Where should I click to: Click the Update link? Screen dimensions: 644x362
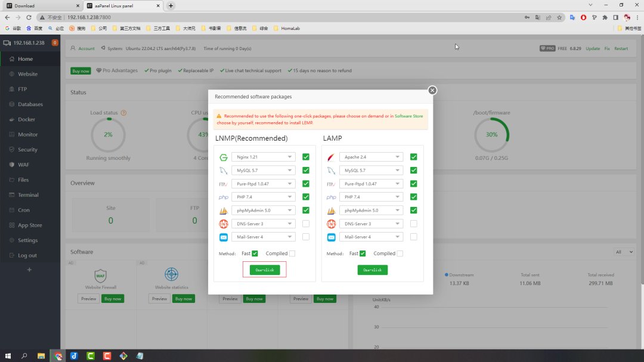pyautogui.click(x=593, y=48)
